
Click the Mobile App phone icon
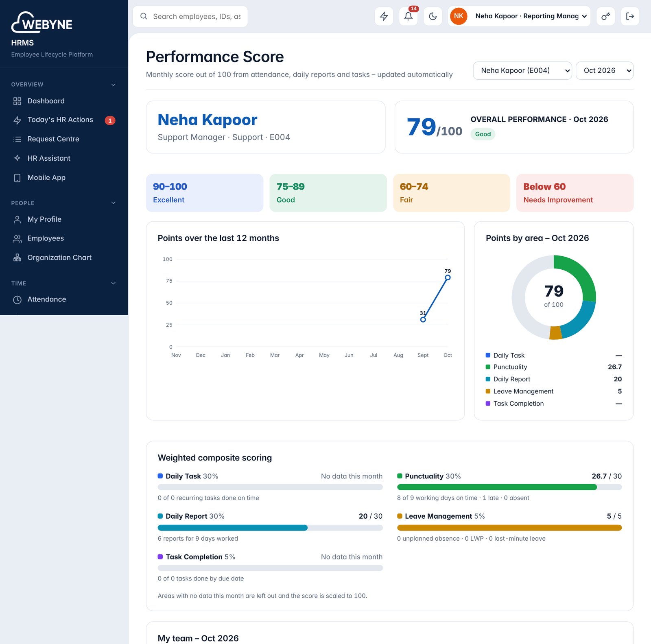tap(17, 178)
